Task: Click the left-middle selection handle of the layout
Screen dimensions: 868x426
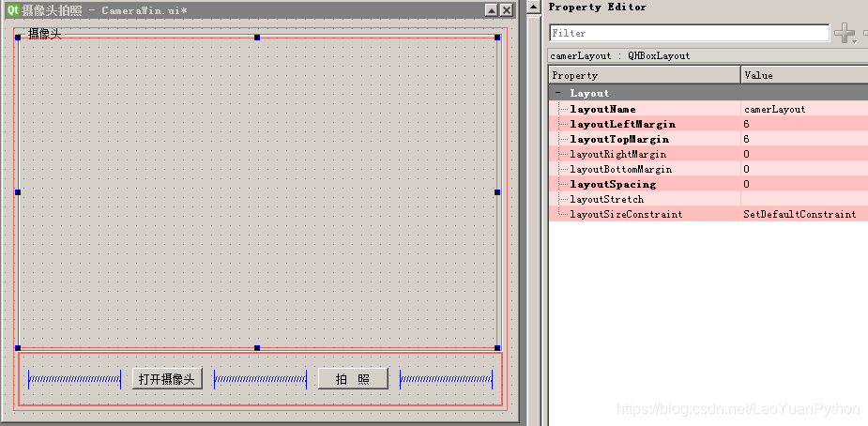Action: coord(18,192)
